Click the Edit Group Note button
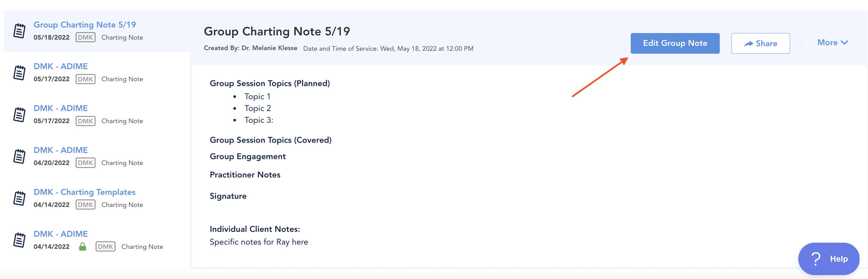Image resolution: width=868 pixels, height=279 pixels. [x=675, y=43]
